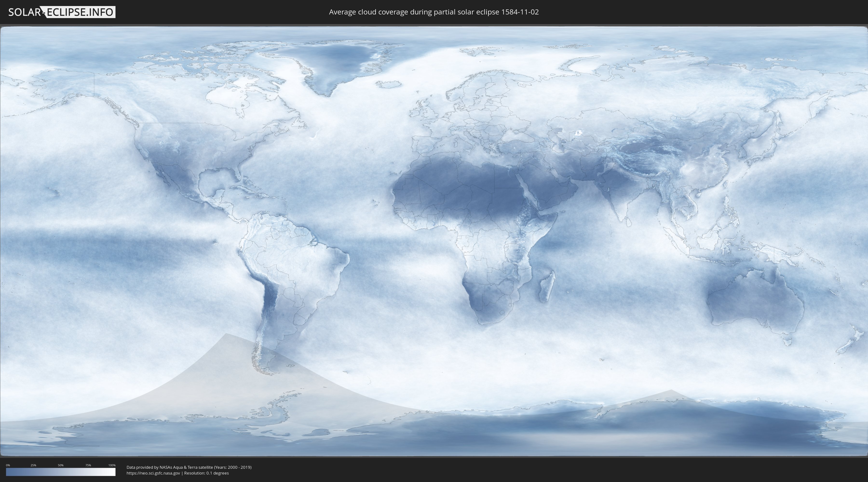Click the NASA Aqua & Terra data credit

pos(189,467)
